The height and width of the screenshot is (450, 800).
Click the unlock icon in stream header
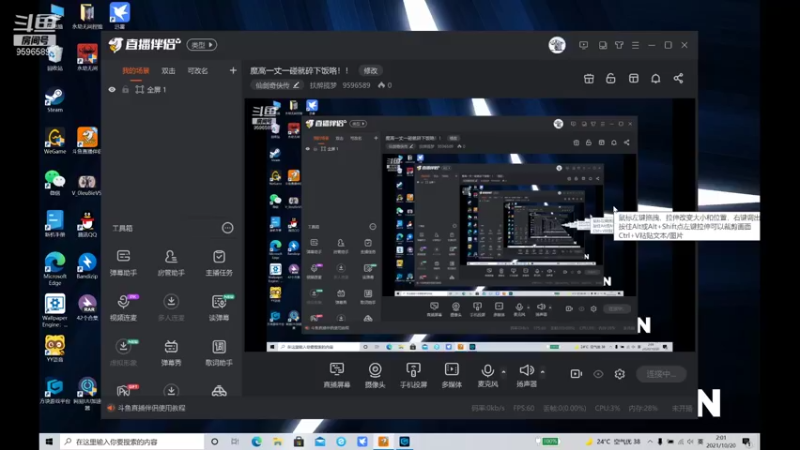click(x=611, y=79)
